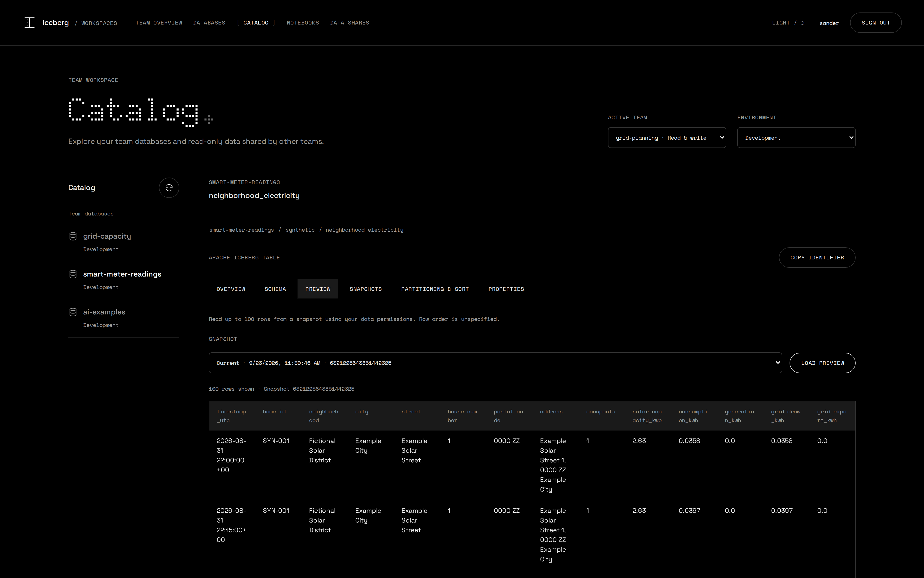Open Data Shares in the top navigation
Image resolution: width=924 pixels, height=578 pixels.
(349, 23)
